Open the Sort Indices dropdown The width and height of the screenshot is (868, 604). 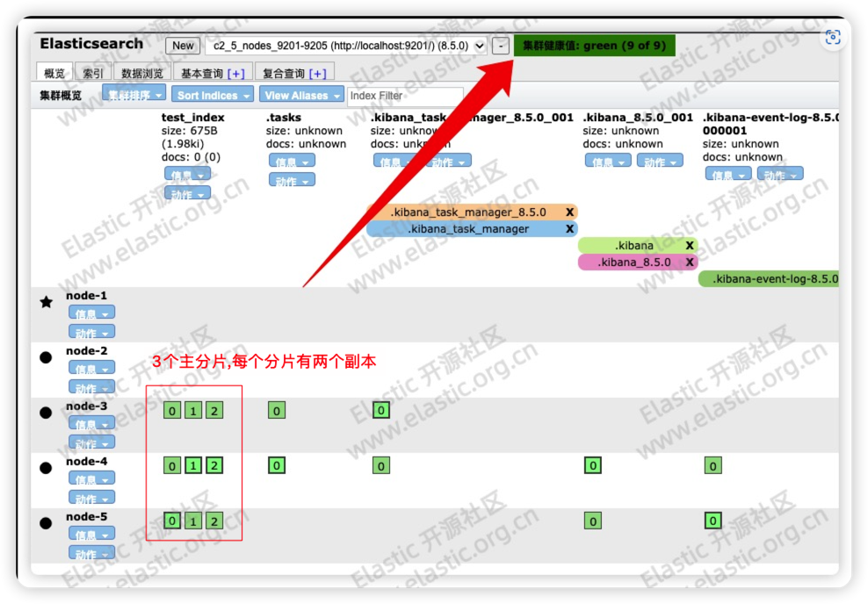pos(213,95)
